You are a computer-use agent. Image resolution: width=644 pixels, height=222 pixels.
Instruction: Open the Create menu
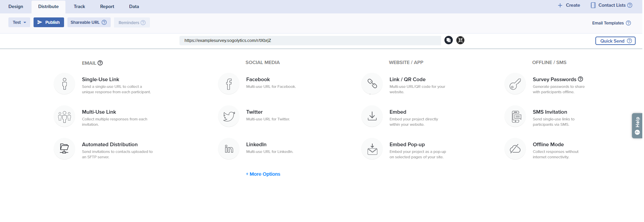click(569, 5)
